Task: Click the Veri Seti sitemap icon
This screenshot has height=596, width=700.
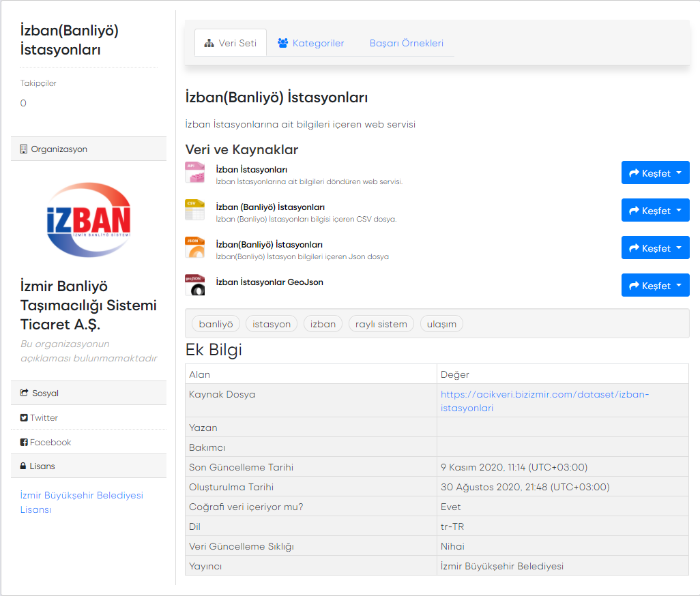Action: pyautogui.click(x=209, y=43)
